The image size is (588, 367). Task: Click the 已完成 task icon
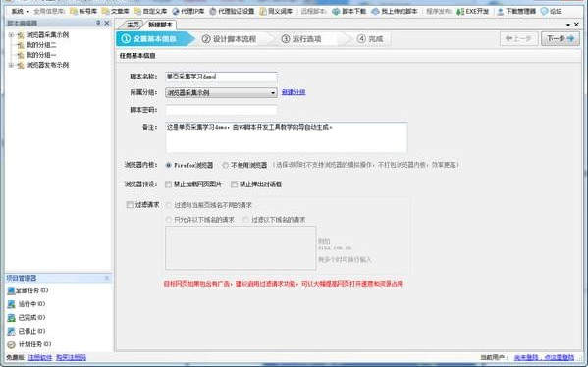(11, 318)
